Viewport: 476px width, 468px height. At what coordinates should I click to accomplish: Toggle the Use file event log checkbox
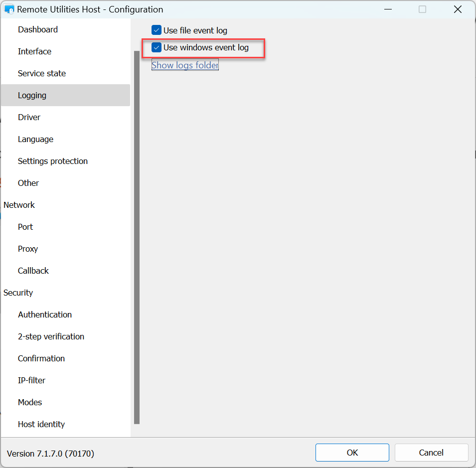click(157, 30)
